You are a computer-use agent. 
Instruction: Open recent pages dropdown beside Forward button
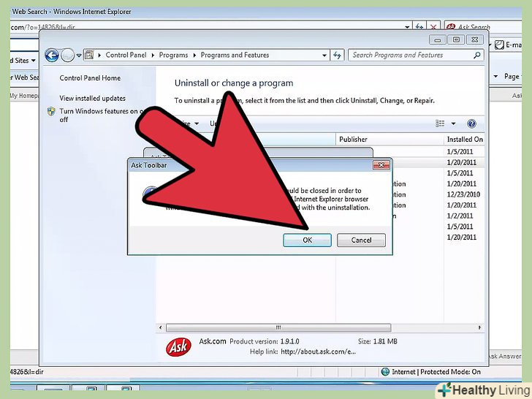[x=79, y=56]
